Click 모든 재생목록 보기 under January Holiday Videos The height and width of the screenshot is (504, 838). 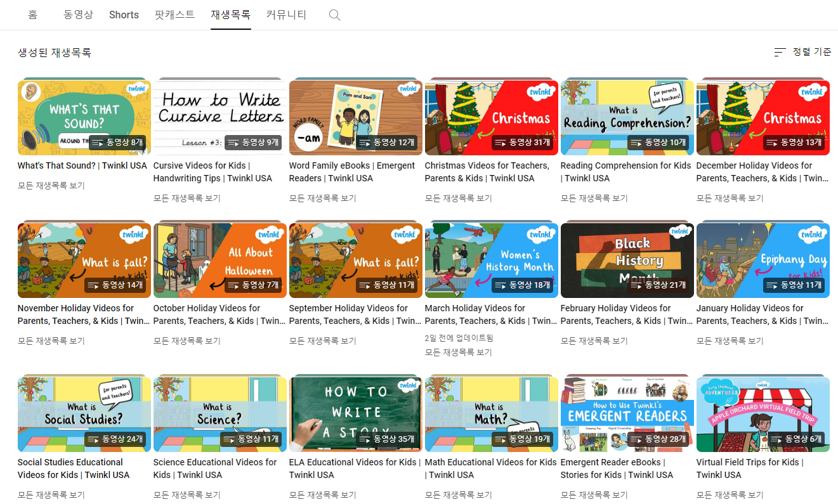tap(730, 341)
